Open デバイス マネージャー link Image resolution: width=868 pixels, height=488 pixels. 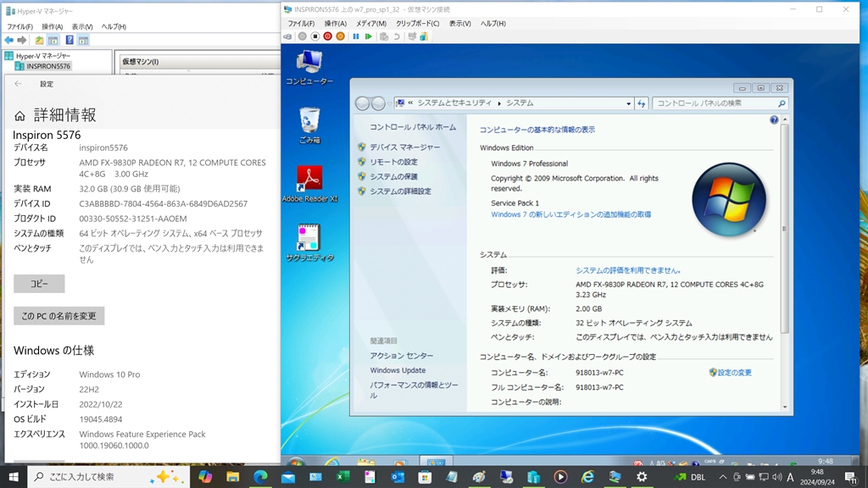(404, 147)
